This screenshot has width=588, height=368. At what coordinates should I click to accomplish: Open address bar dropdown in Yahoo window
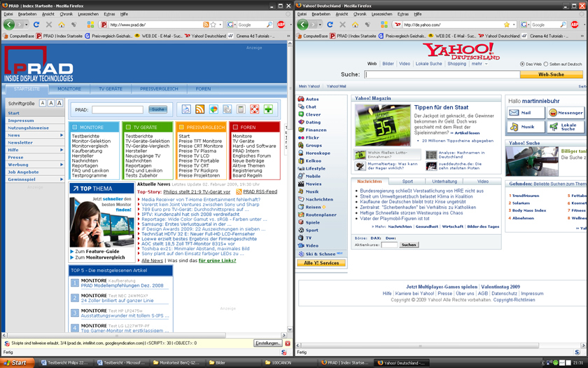(x=514, y=25)
